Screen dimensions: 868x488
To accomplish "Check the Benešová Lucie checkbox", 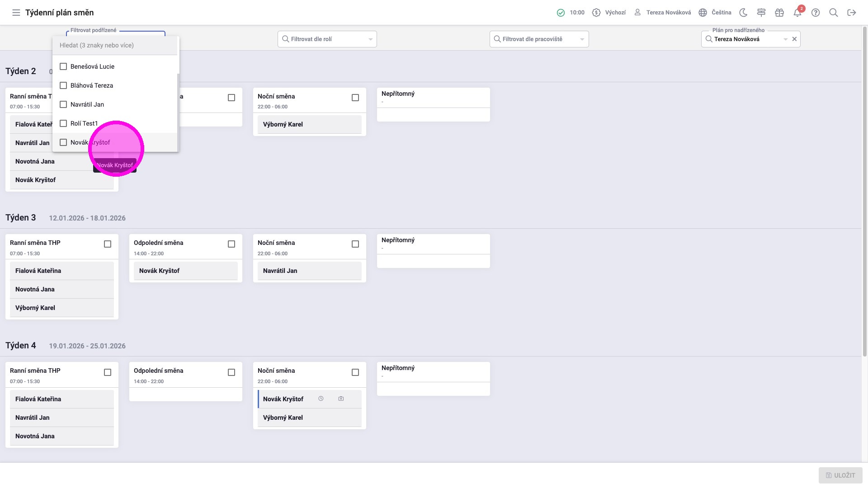I will (64, 66).
